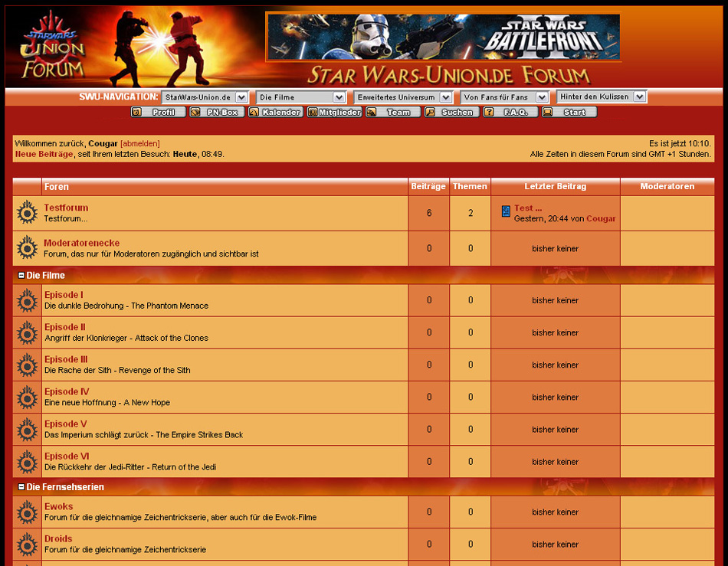Open the Von Fans für Fans dropdown
Image resolution: width=728 pixels, height=566 pixels.
(x=504, y=97)
